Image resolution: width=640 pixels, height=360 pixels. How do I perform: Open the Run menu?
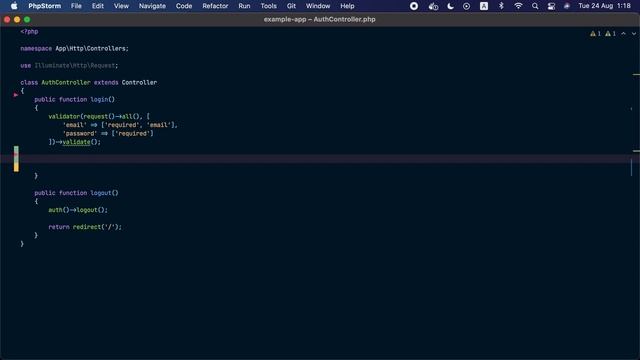244,6
